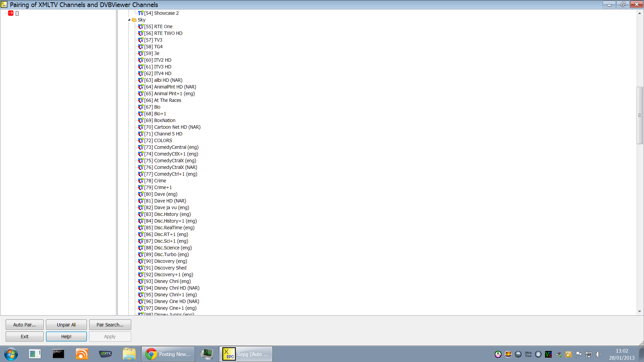Select [97] Disney Cine+1 (eng) channel
This screenshot has height=362, width=644.
(x=170, y=308)
